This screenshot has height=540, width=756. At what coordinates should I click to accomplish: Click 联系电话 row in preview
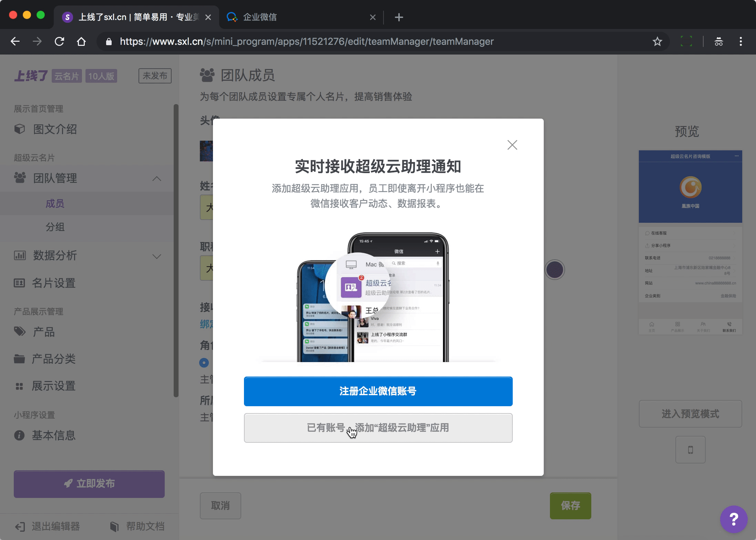[690, 258]
